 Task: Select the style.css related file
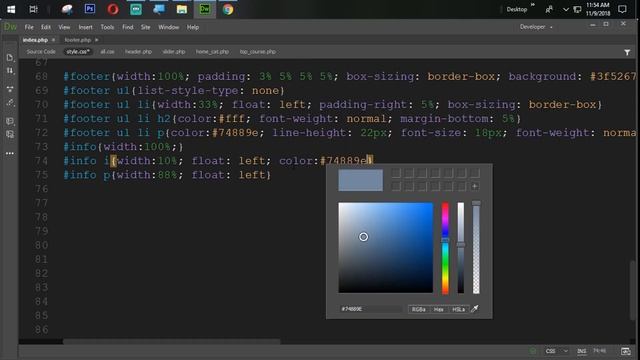point(78,52)
